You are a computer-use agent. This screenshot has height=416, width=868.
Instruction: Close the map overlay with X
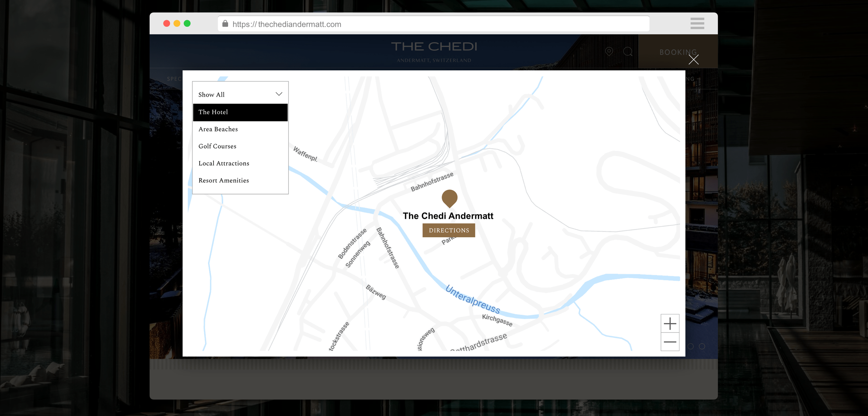pos(693,60)
